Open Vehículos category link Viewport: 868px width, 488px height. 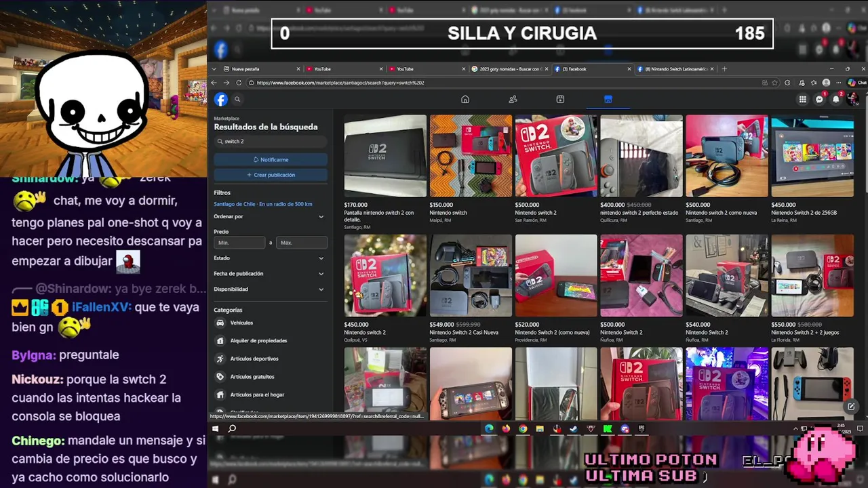241,323
